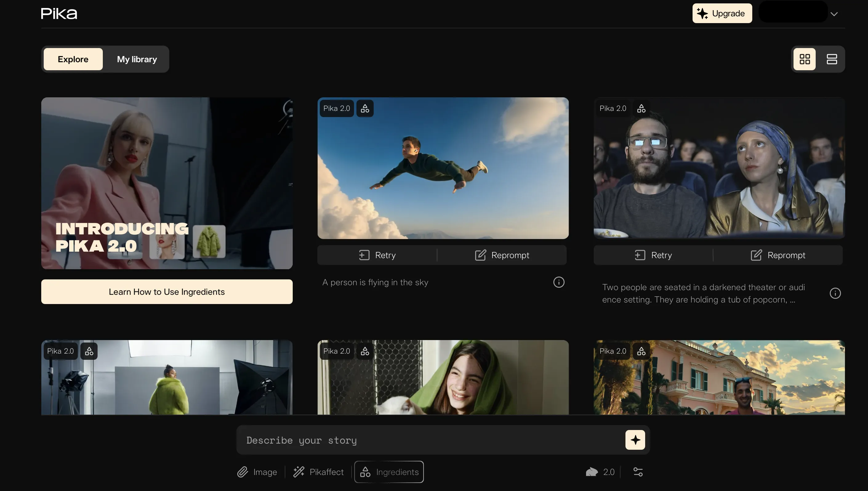Open the Pikaffect option
This screenshot has width=868, height=491.
[x=319, y=472]
